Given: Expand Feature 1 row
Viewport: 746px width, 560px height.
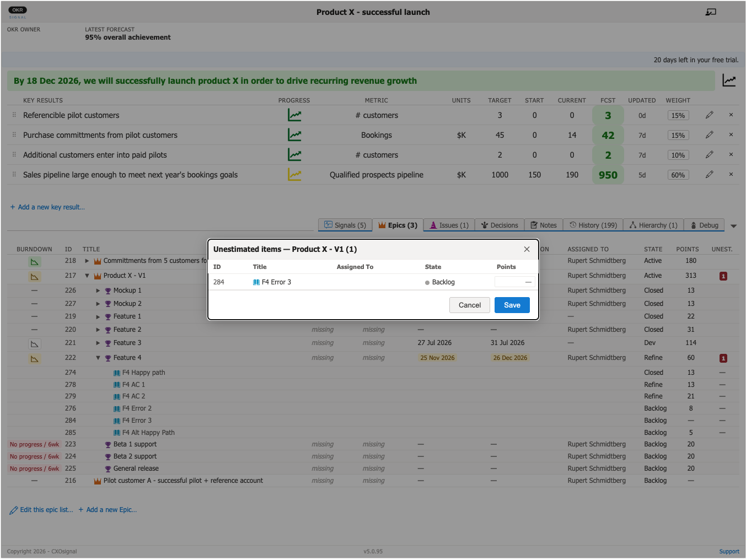Looking at the screenshot, I should click(x=98, y=316).
